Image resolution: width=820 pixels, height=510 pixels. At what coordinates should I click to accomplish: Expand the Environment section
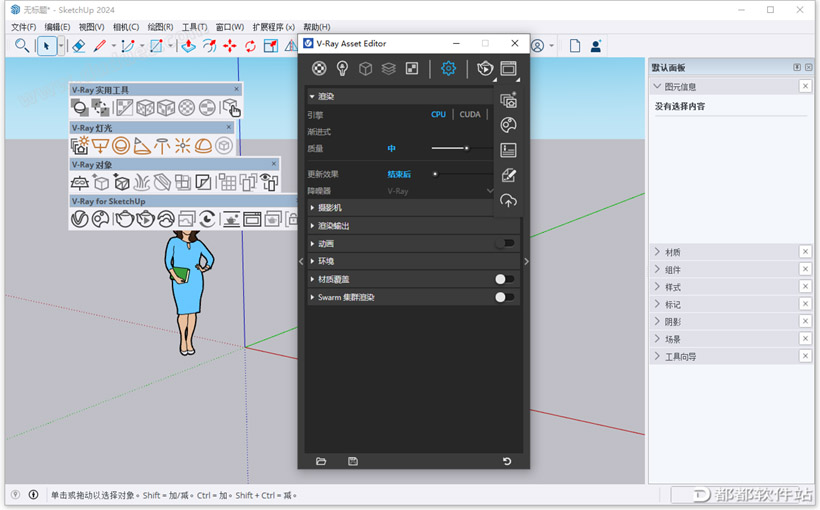point(312,261)
